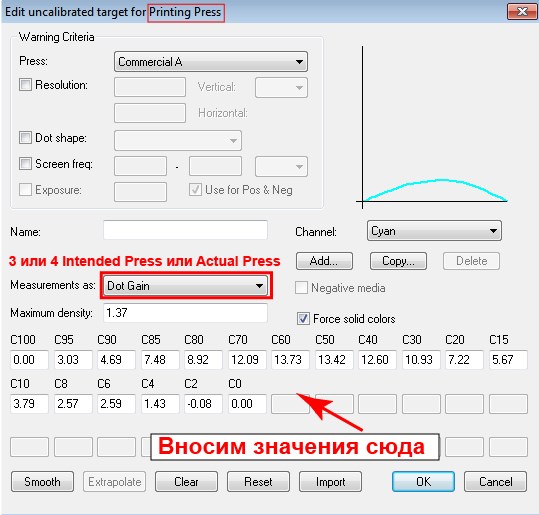Viewport: 539px width, 515px height.
Task: Enable the Screen freq checkbox
Action: (x=25, y=164)
